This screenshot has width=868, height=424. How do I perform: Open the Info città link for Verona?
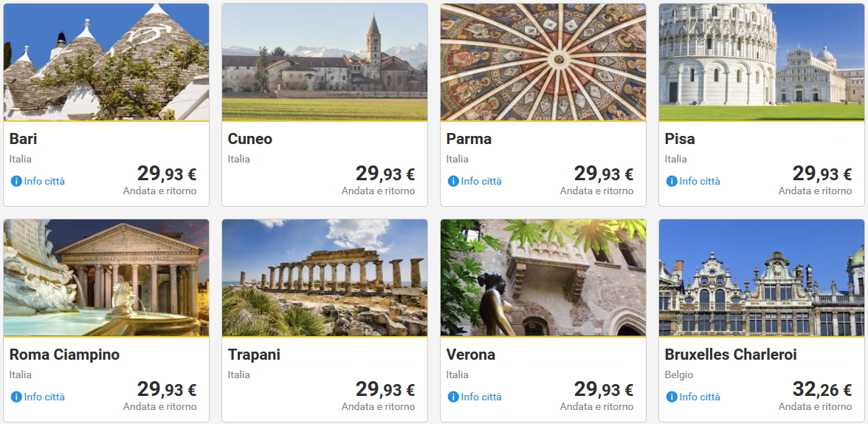point(481,397)
